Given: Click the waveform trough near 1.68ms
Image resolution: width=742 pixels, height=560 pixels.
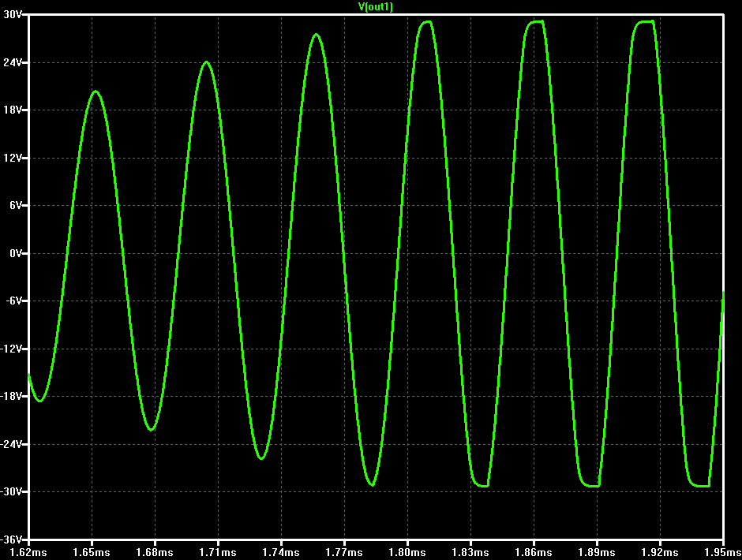Looking at the screenshot, I should point(151,429).
